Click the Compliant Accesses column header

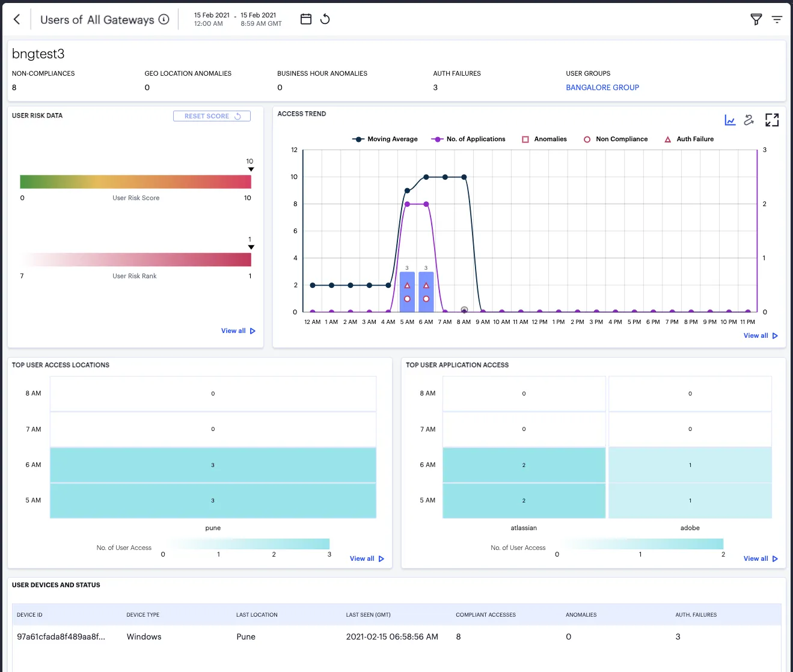click(x=486, y=615)
